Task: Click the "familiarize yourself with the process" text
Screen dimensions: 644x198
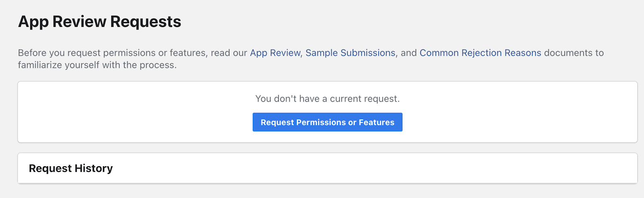Action: [x=97, y=65]
